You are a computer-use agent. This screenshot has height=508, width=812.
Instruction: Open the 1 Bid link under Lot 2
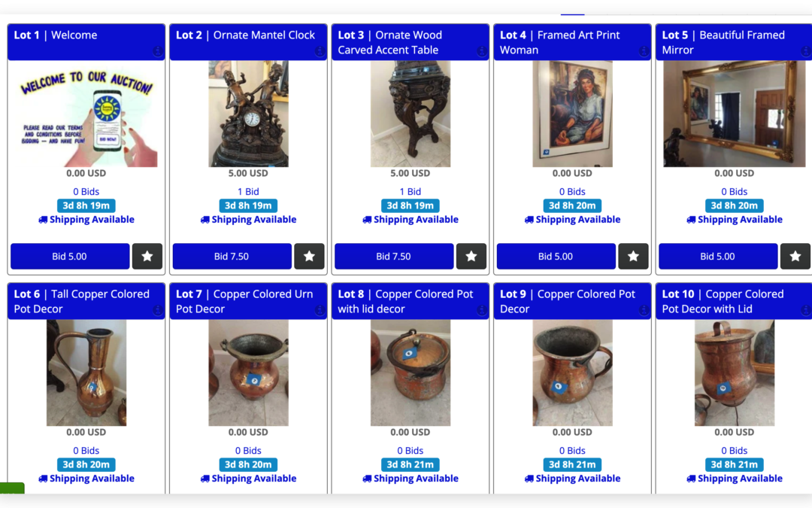pos(248,192)
